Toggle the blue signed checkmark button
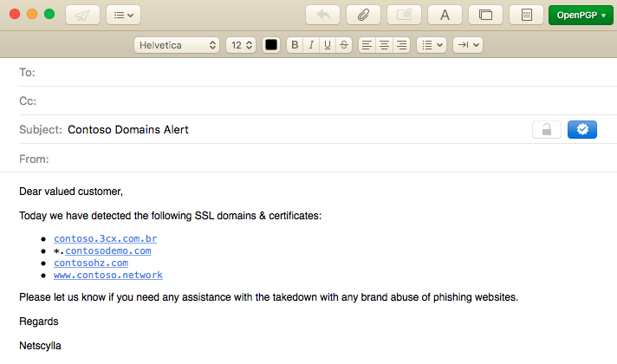Viewport: 617px width, 364px height. 582,129
